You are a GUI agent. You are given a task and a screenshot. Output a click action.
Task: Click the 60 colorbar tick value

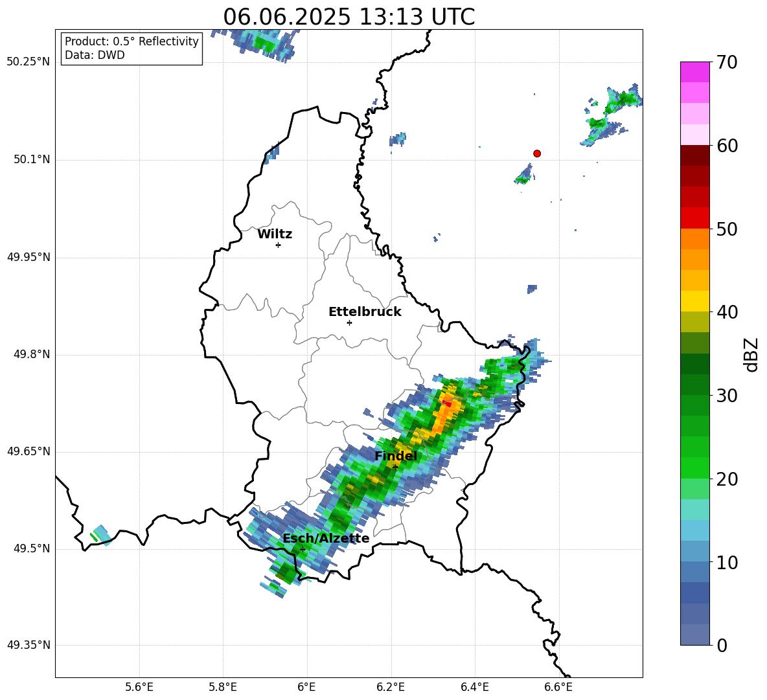(726, 146)
